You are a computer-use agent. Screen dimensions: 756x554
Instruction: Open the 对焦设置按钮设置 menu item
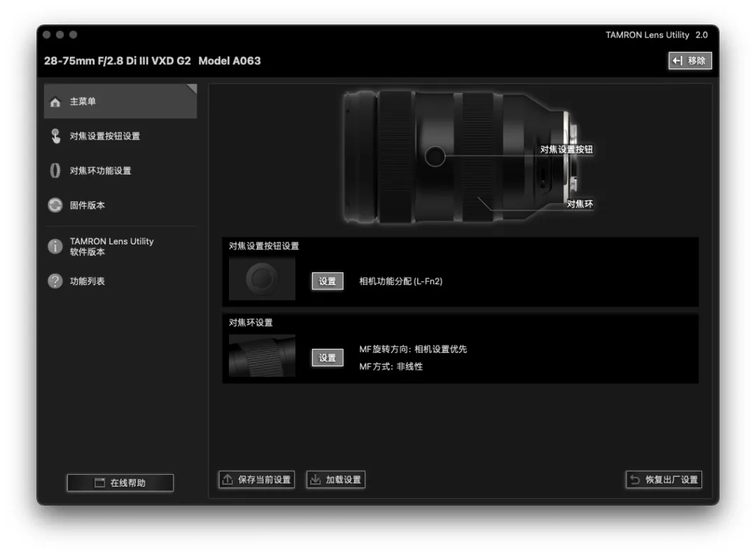(x=105, y=137)
